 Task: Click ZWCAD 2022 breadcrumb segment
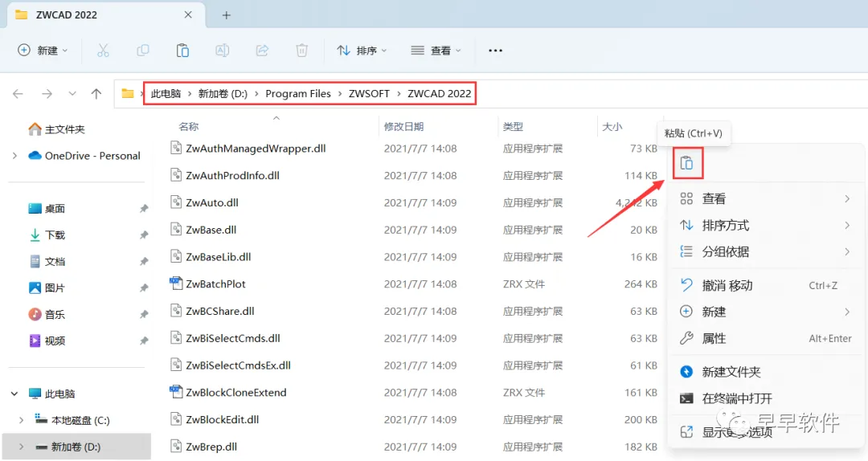pyautogui.click(x=440, y=93)
